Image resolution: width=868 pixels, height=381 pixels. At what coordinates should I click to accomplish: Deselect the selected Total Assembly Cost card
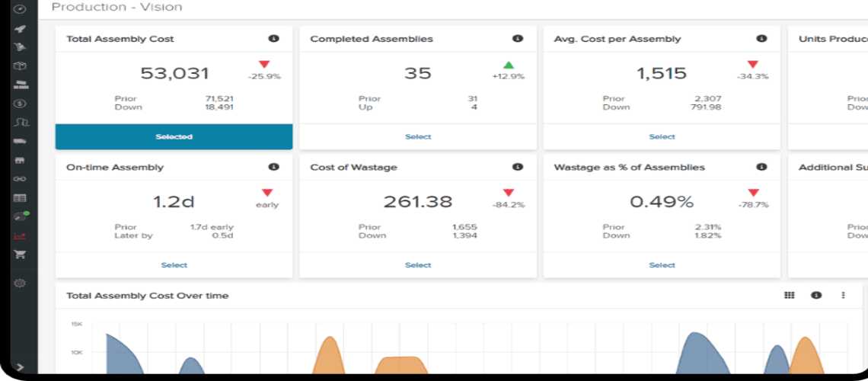pos(174,137)
